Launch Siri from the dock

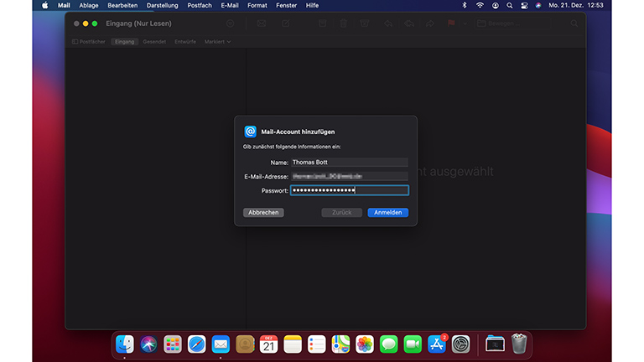click(x=148, y=344)
